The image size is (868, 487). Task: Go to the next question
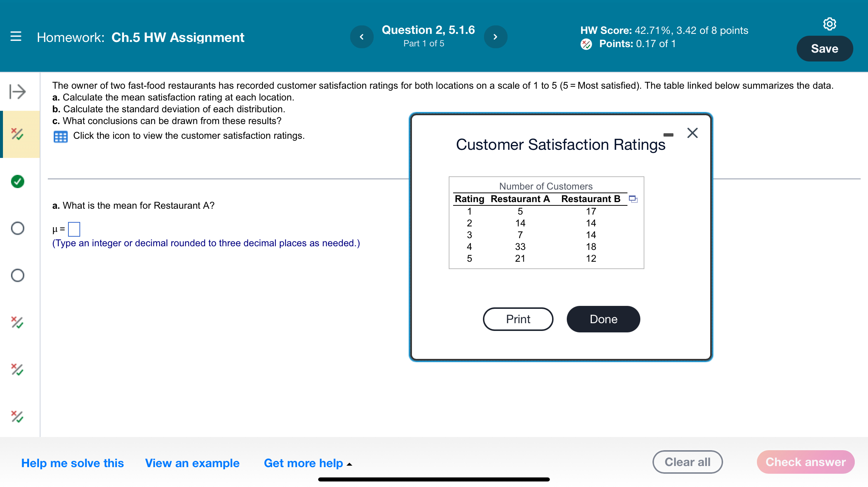(495, 37)
